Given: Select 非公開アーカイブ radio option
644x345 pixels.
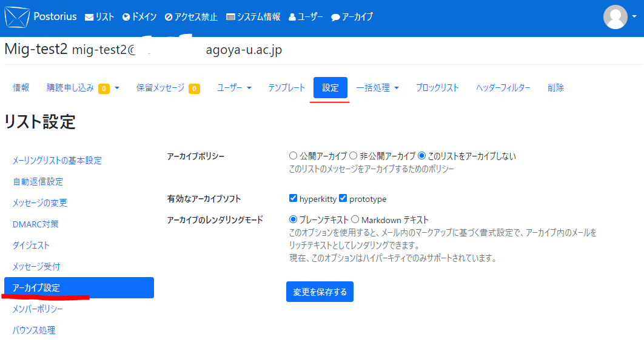Looking at the screenshot, I should pyautogui.click(x=354, y=156).
